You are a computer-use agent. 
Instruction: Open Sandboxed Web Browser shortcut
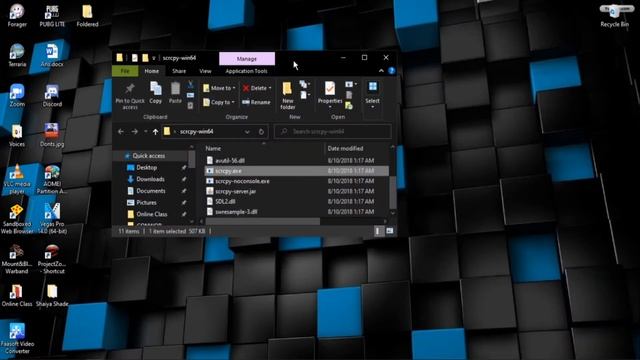point(17,219)
